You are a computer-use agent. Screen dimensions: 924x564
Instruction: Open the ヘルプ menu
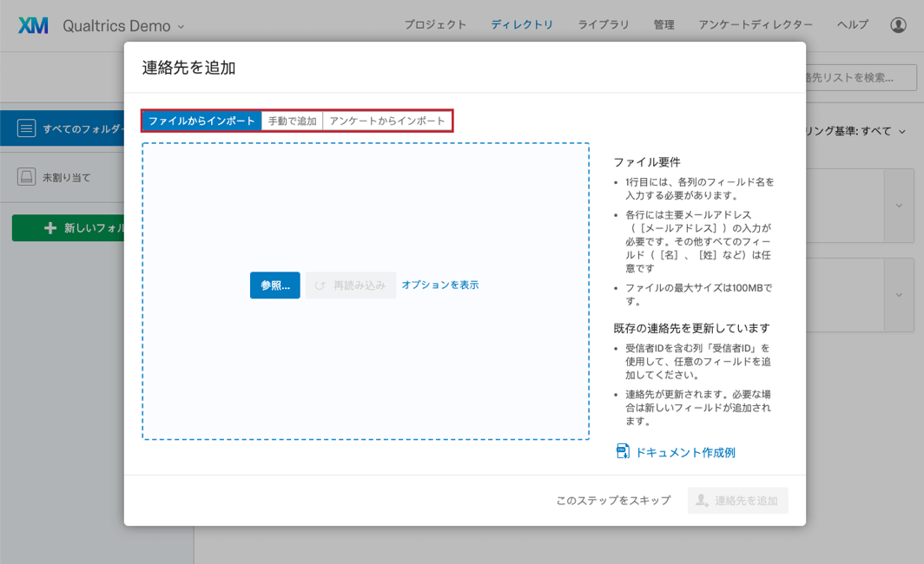coord(851,25)
